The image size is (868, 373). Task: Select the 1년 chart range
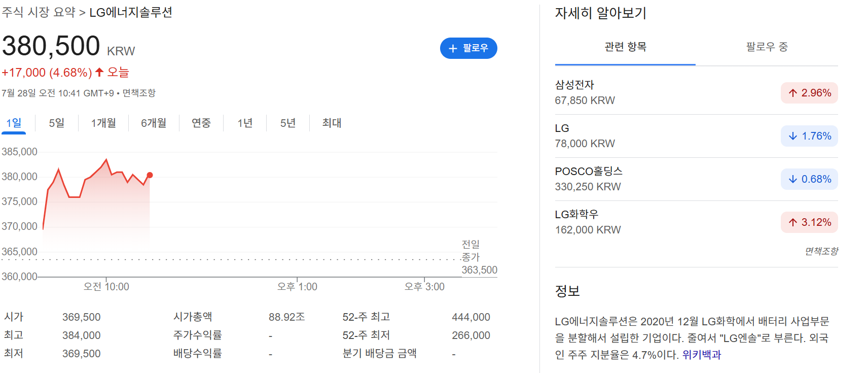tap(245, 123)
